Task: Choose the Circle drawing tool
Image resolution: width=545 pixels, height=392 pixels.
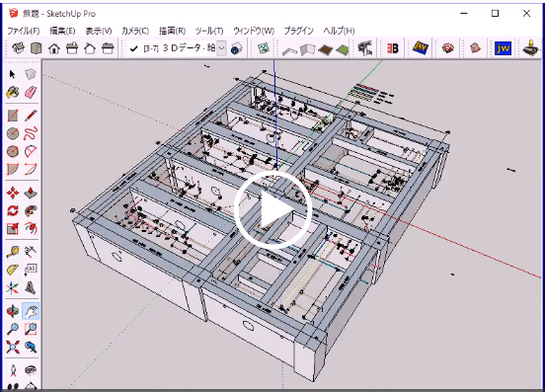Action: (x=13, y=133)
